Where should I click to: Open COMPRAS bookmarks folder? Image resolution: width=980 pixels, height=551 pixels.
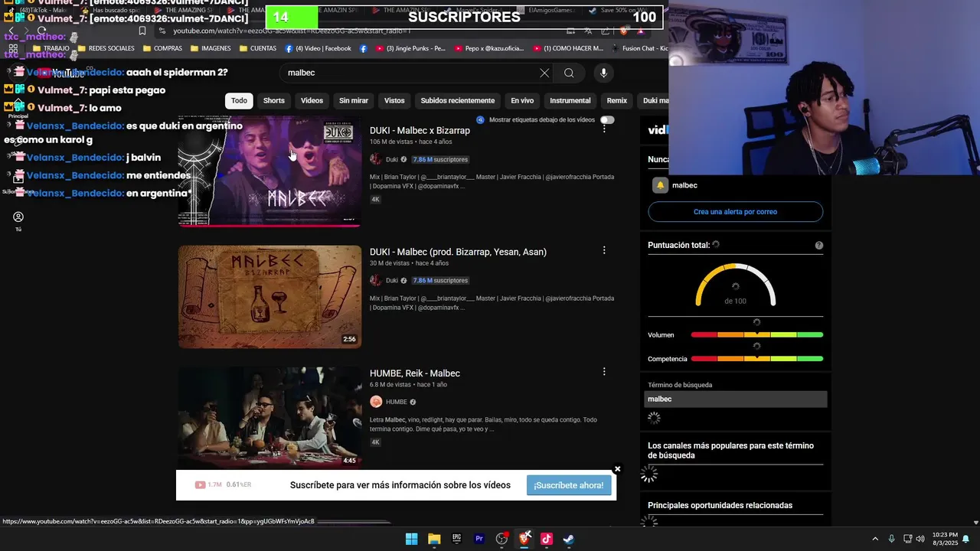pyautogui.click(x=162, y=48)
